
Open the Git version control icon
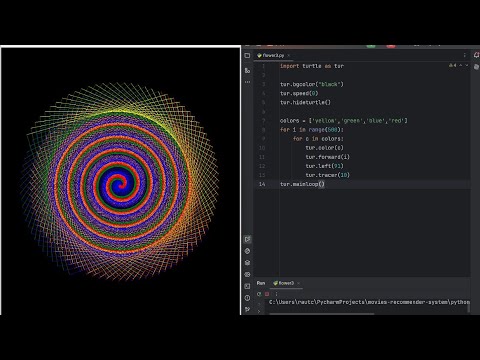pos(247,310)
